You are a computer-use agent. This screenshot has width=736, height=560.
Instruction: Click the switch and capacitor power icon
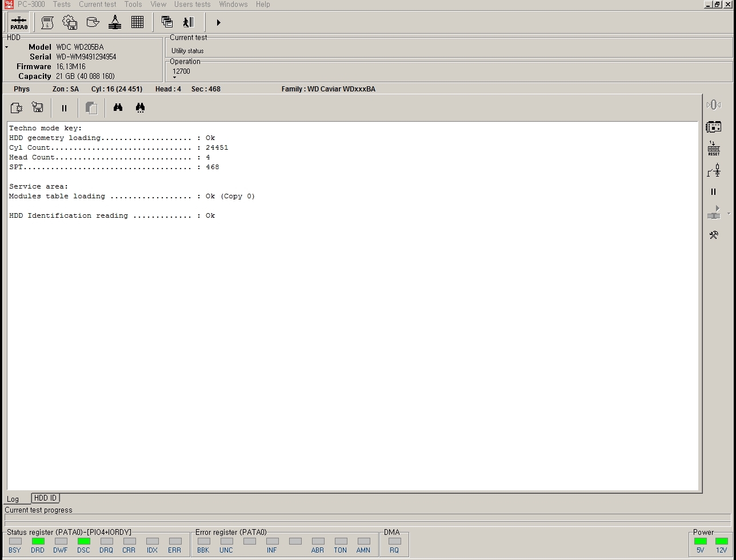714,170
